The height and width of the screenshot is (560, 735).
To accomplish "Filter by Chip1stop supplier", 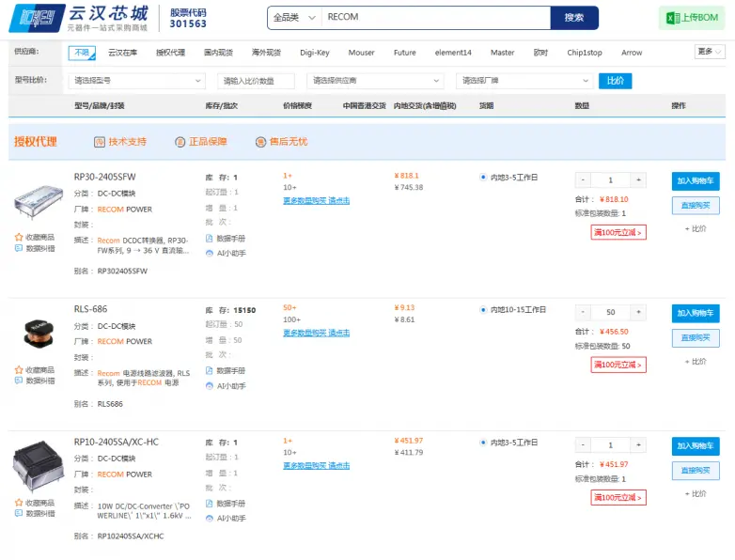I will click(x=585, y=53).
